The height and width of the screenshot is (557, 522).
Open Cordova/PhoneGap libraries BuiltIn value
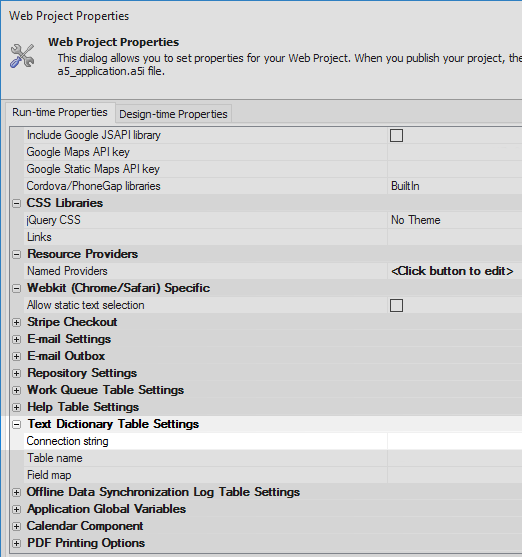tap(454, 186)
